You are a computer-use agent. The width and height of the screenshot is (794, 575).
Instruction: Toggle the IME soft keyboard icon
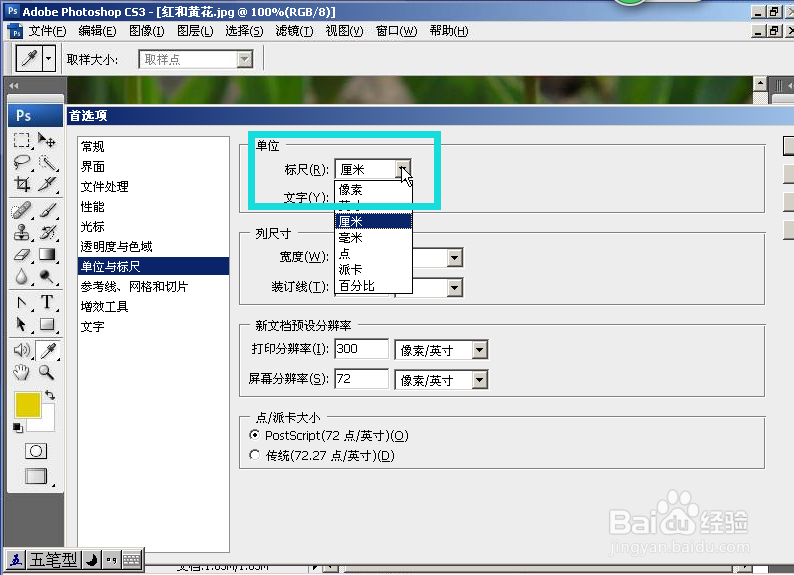click(132, 560)
